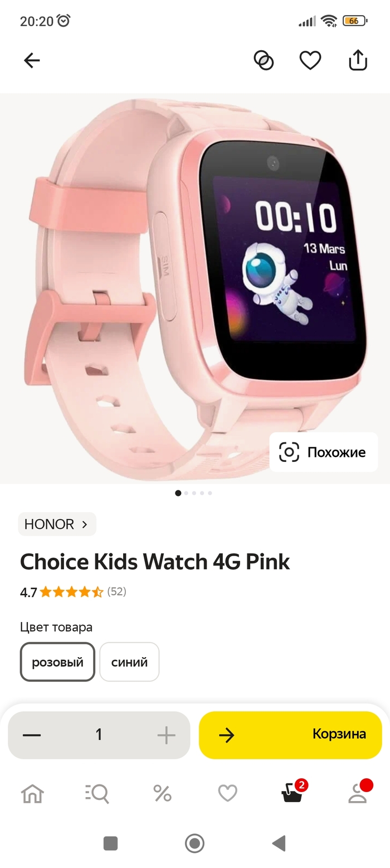Open the home tab icon
Screen dimensions: 390x868
(32, 793)
